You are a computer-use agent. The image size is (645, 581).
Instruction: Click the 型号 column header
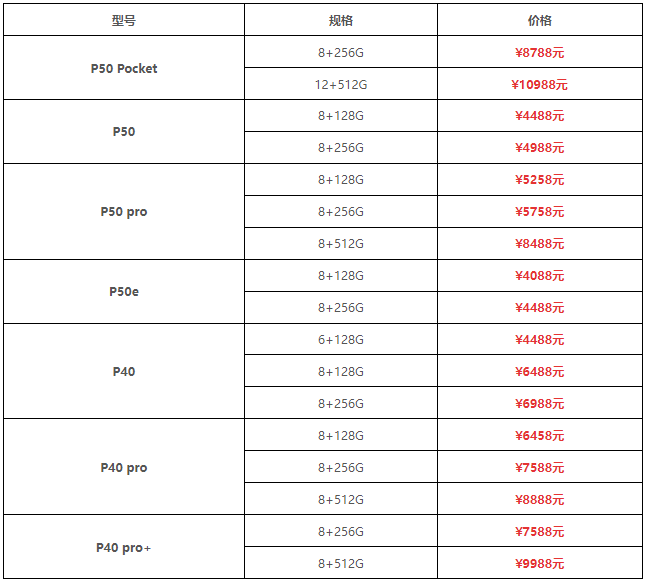(124, 20)
